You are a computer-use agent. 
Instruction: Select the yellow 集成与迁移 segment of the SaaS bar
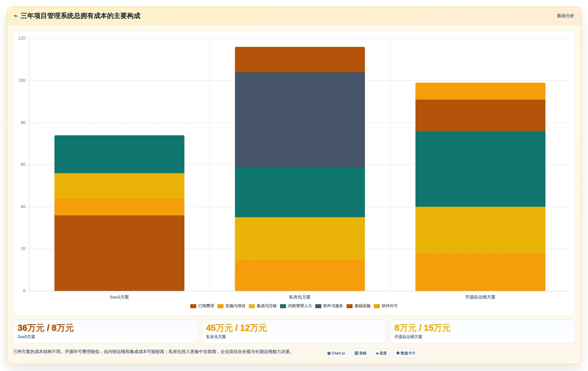point(119,186)
